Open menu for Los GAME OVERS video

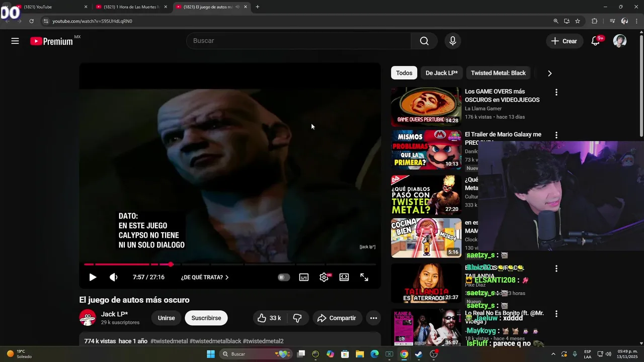tap(556, 93)
